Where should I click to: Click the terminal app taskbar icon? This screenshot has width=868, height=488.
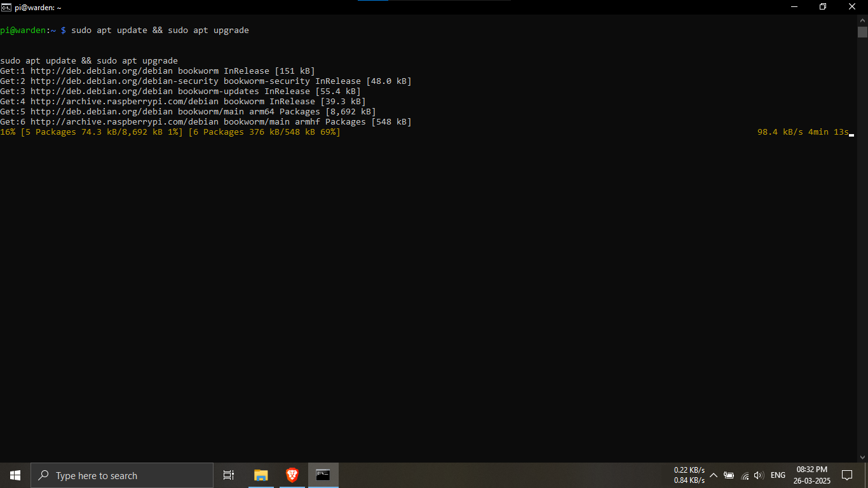tap(323, 475)
